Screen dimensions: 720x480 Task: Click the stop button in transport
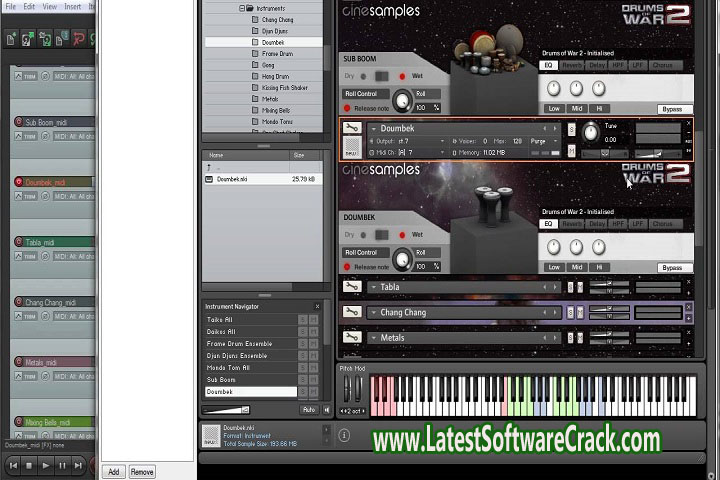point(29,466)
